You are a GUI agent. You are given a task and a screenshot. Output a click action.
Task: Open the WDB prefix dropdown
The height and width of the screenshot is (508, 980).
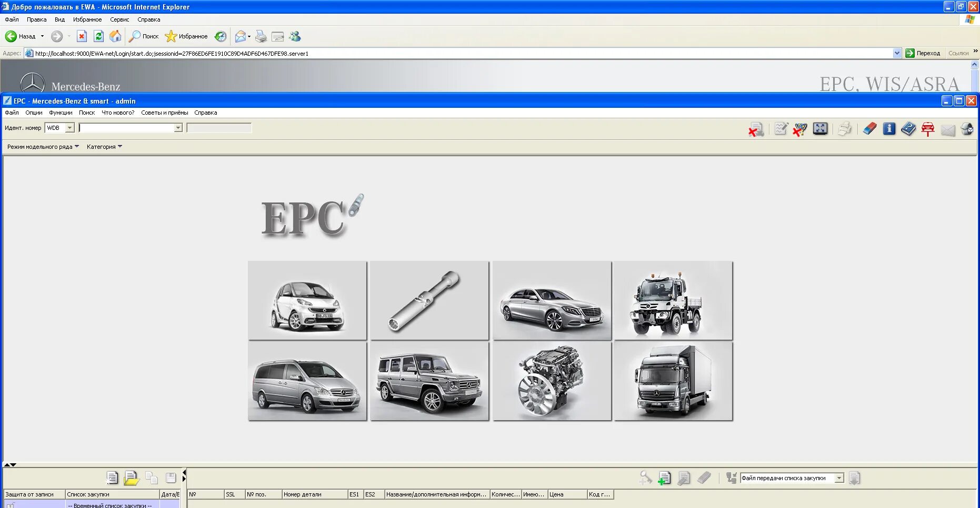[x=69, y=128]
